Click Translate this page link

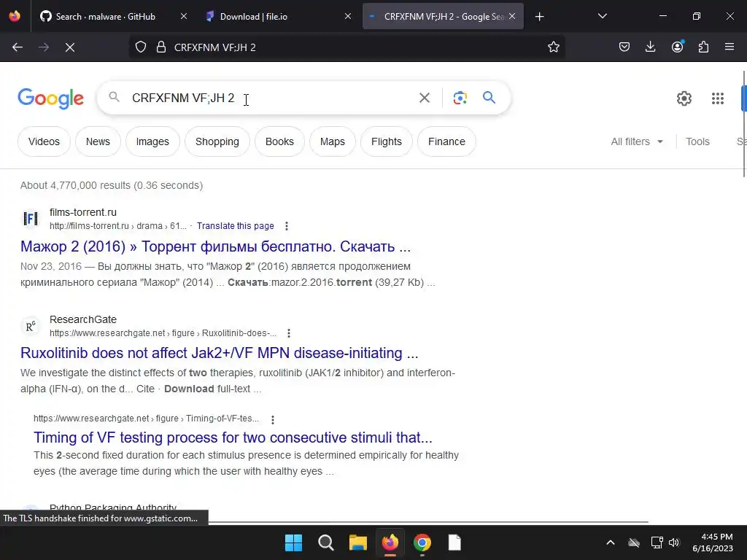[x=236, y=226]
